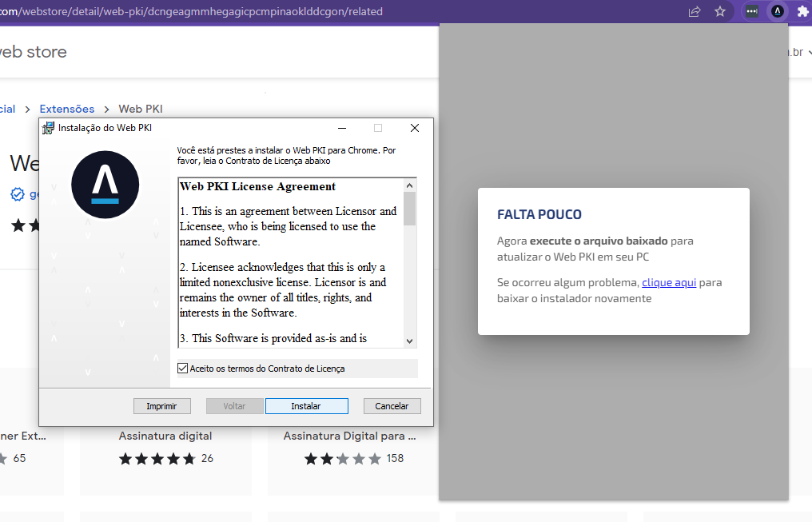This screenshot has height=522, width=812.
Task: Open the Web PKI extension icon in toolbar
Action: pyautogui.click(x=778, y=11)
